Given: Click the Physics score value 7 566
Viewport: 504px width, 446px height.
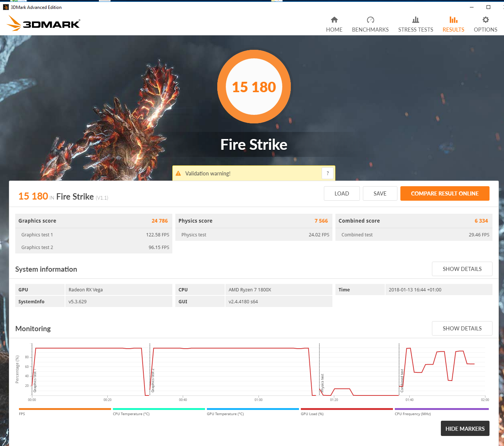Looking at the screenshot, I should tap(321, 221).
